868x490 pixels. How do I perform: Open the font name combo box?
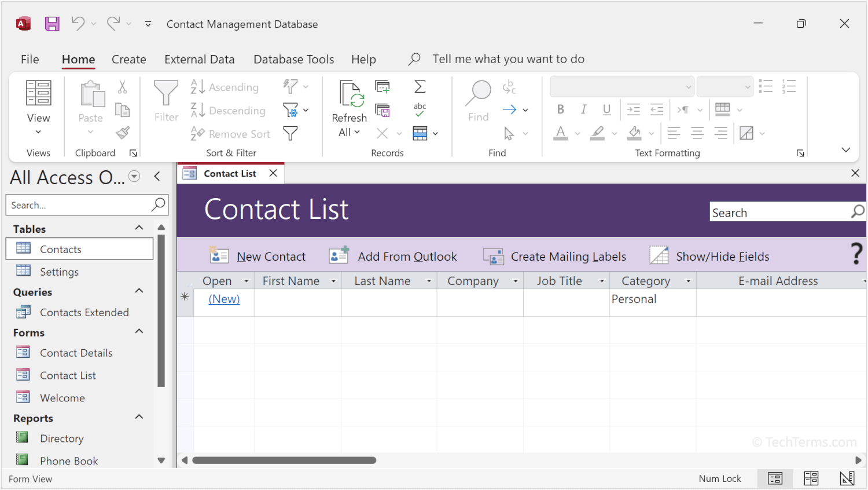622,87
